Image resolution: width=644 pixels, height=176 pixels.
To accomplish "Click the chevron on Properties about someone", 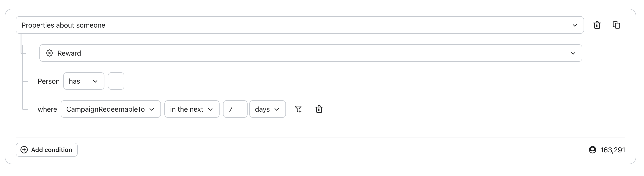I will (575, 25).
